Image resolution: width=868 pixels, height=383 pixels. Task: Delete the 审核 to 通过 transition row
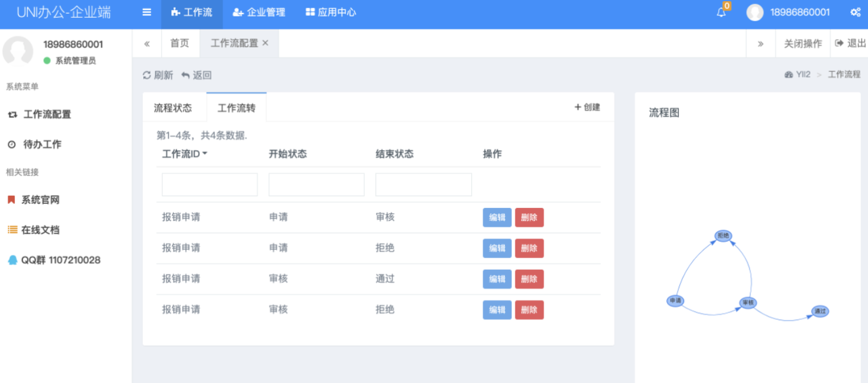pyautogui.click(x=529, y=279)
